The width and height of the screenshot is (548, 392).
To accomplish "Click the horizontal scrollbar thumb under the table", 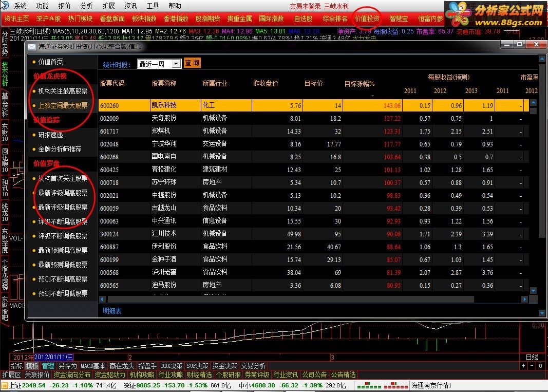I will click(291, 300).
